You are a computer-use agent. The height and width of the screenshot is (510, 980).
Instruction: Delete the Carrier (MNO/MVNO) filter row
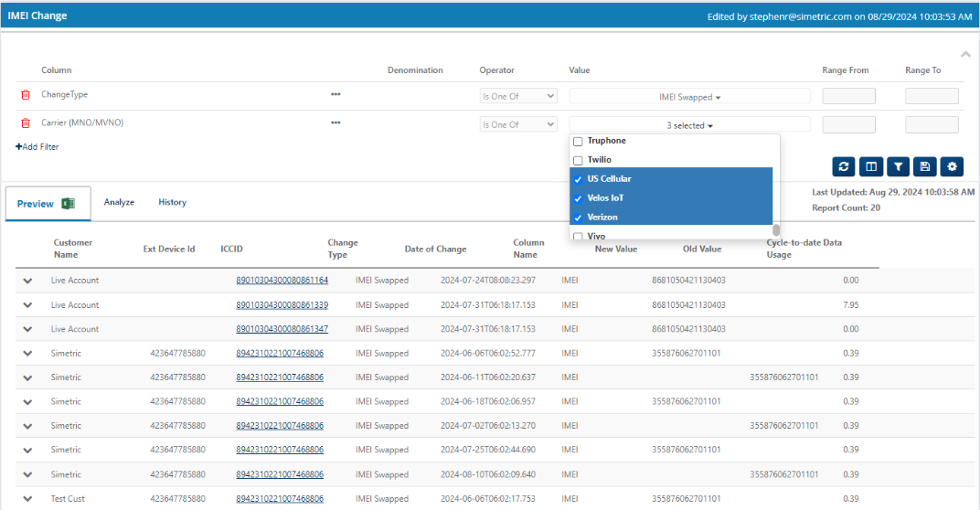click(26, 123)
